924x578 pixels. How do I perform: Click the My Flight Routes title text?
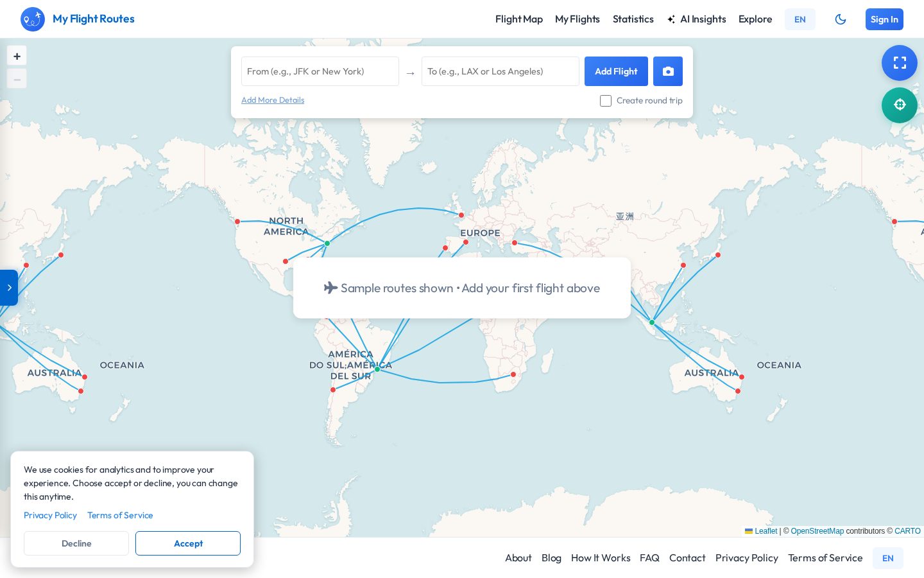tap(94, 19)
